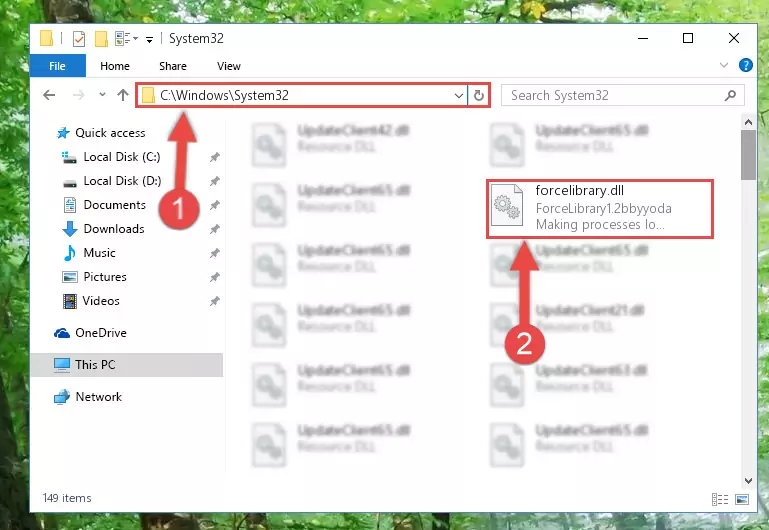Go back with the left arrow
The width and height of the screenshot is (769, 530).
click(x=49, y=95)
